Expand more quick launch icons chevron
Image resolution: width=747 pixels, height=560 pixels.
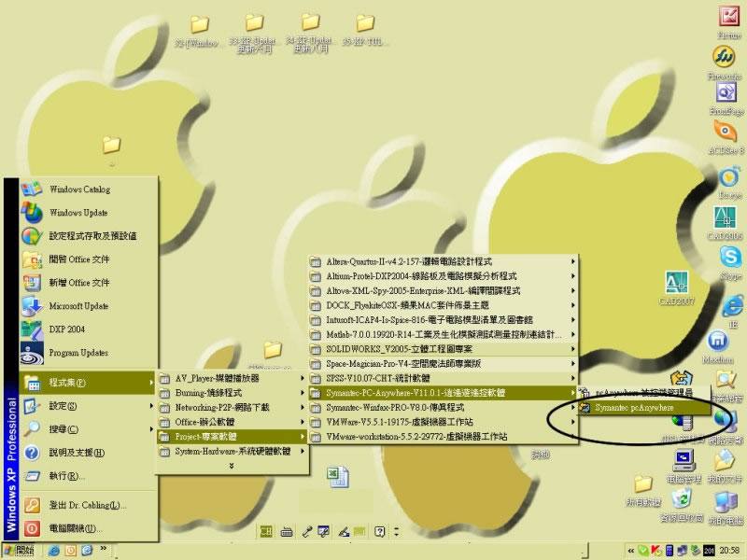pyautogui.click(x=103, y=549)
